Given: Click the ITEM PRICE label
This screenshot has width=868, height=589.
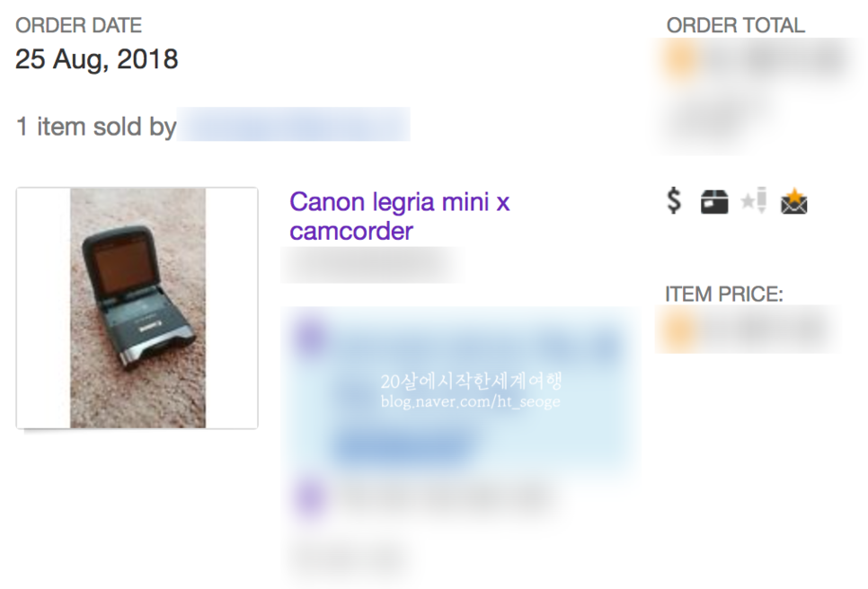Looking at the screenshot, I should coord(724,294).
